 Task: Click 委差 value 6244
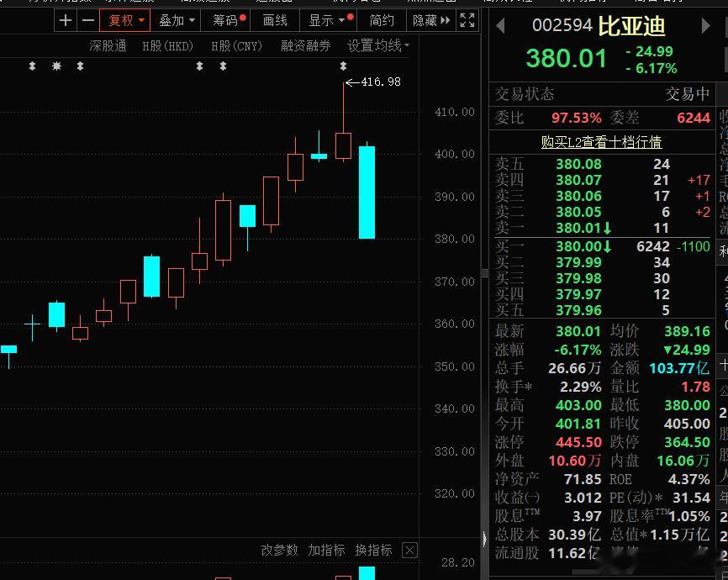click(694, 118)
